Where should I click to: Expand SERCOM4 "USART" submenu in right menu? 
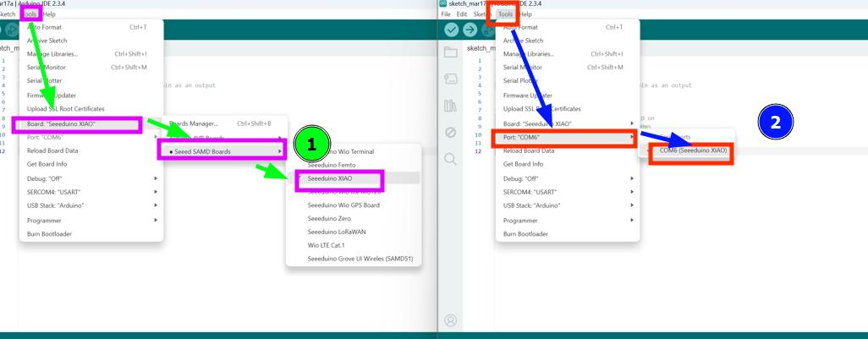pos(568,192)
